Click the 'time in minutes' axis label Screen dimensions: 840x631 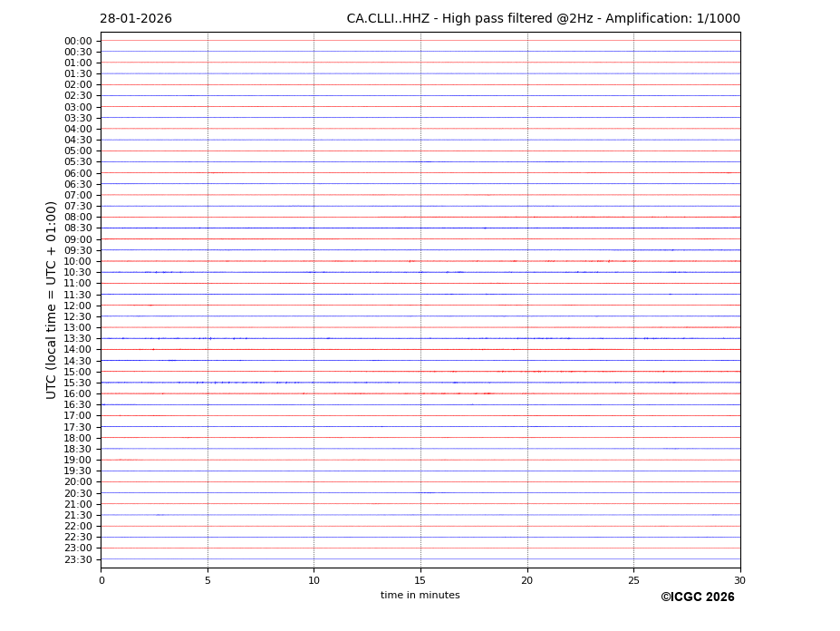(x=420, y=596)
